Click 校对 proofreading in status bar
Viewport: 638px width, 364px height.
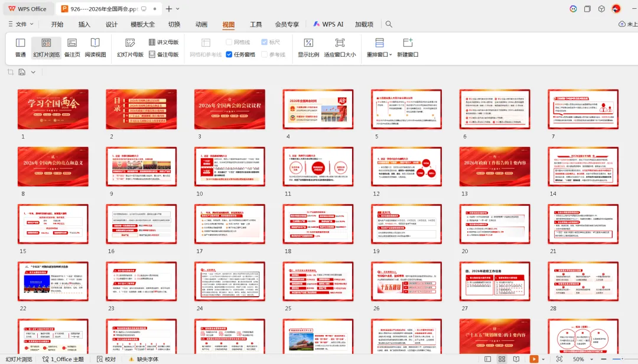(106, 359)
